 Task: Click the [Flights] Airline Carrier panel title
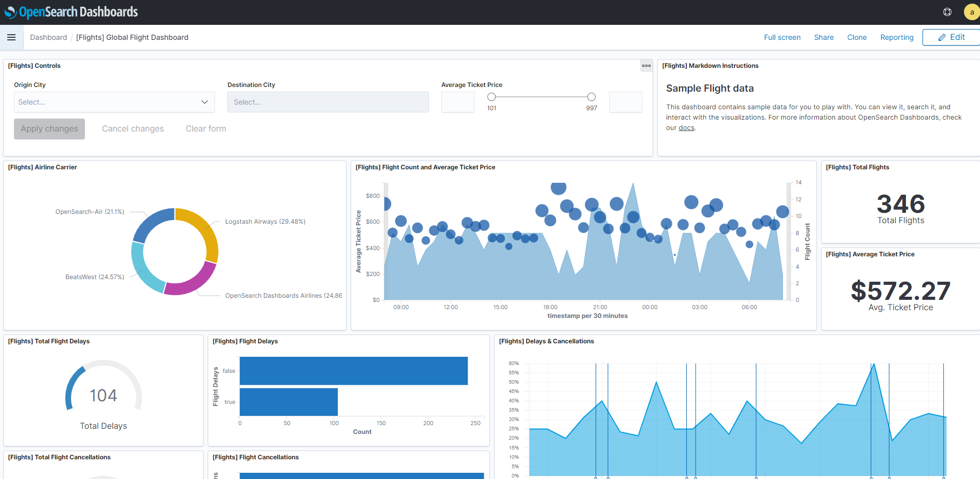(42, 167)
